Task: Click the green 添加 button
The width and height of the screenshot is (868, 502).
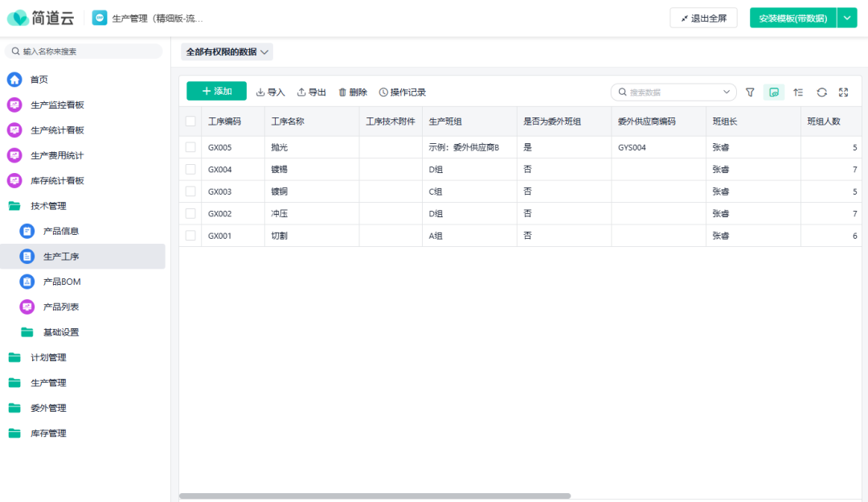Action: point(216,92)
